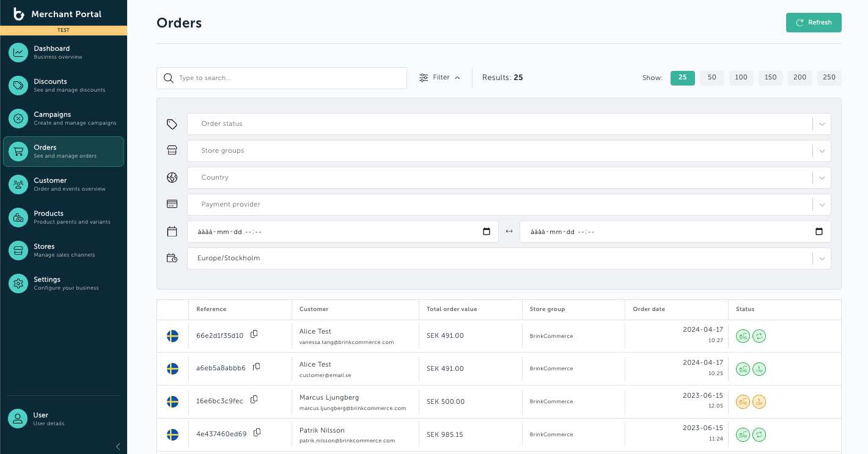Open the Order status dropdown
This screenshot has width=868, height=454.
click(509, 124)
